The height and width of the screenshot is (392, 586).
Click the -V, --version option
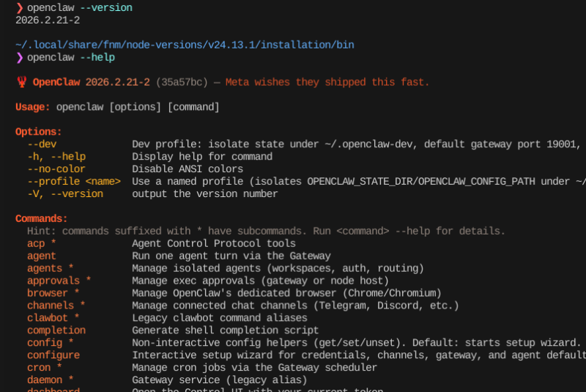[x=65, y=194]
